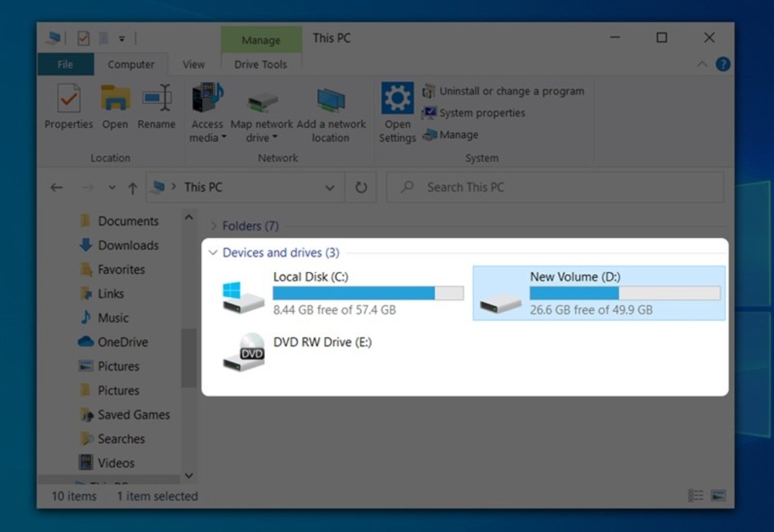Click the Map network drive icon
Image resolution: width=774 pixels, height=532 pixels.
click(262, 101)
